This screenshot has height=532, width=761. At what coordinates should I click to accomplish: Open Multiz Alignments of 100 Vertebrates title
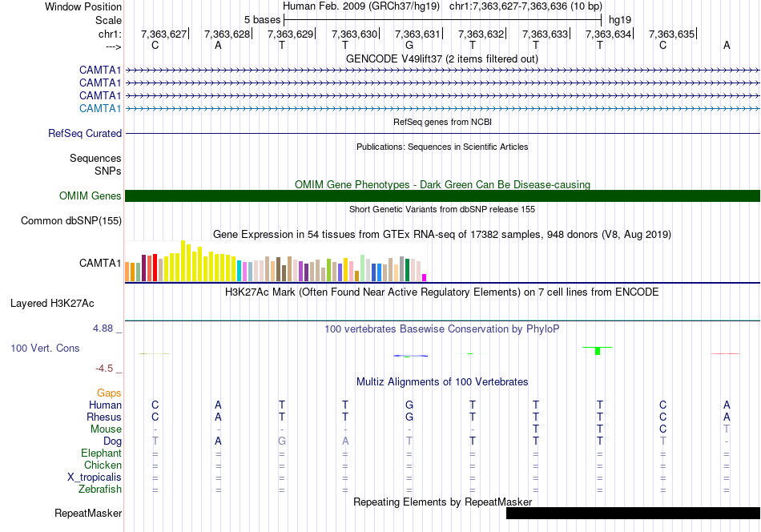click(442, 381)
